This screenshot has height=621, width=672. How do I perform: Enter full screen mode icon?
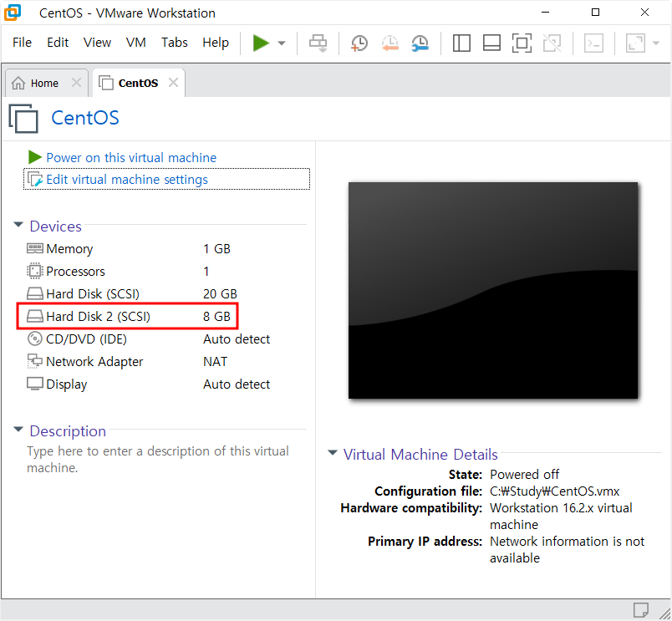coord(522,43)
